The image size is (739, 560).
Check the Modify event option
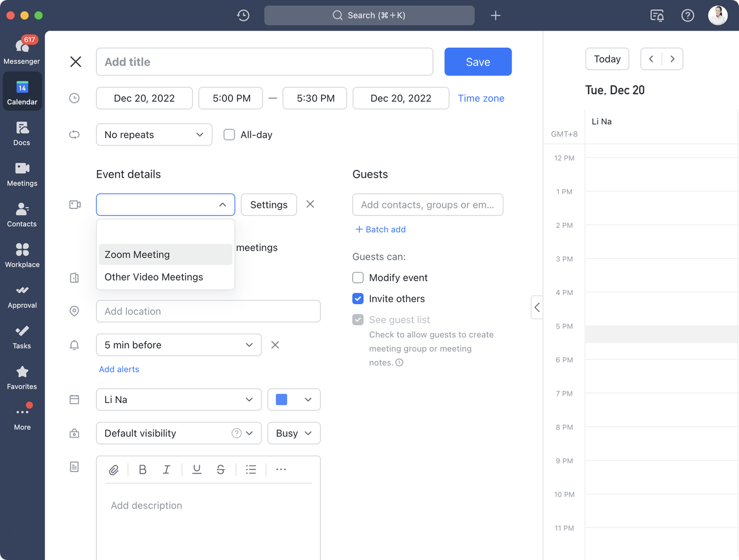(x=358, y=278)
